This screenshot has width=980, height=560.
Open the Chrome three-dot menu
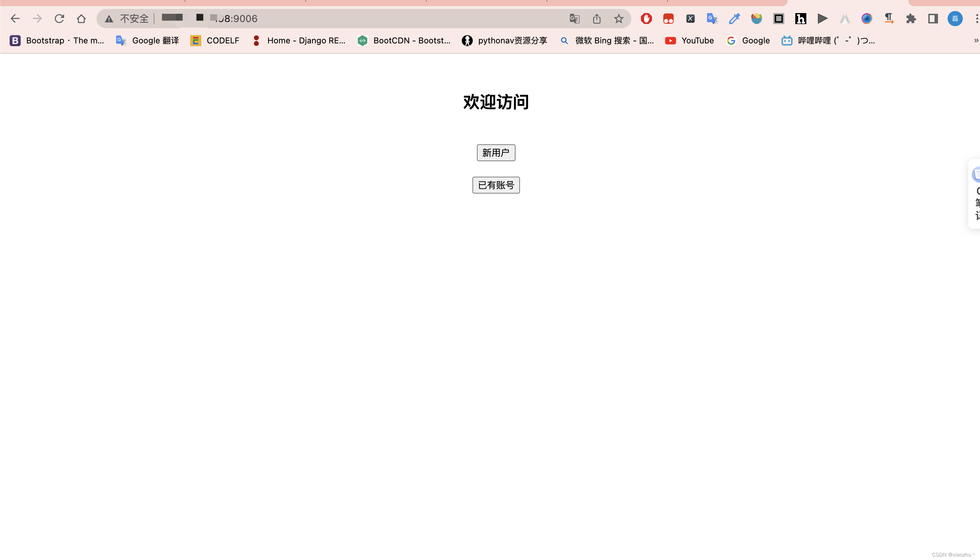click(x=976, y=19)
